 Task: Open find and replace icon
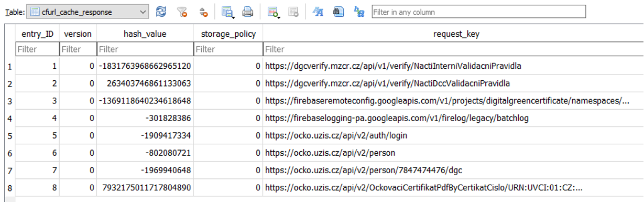[359, 12]
